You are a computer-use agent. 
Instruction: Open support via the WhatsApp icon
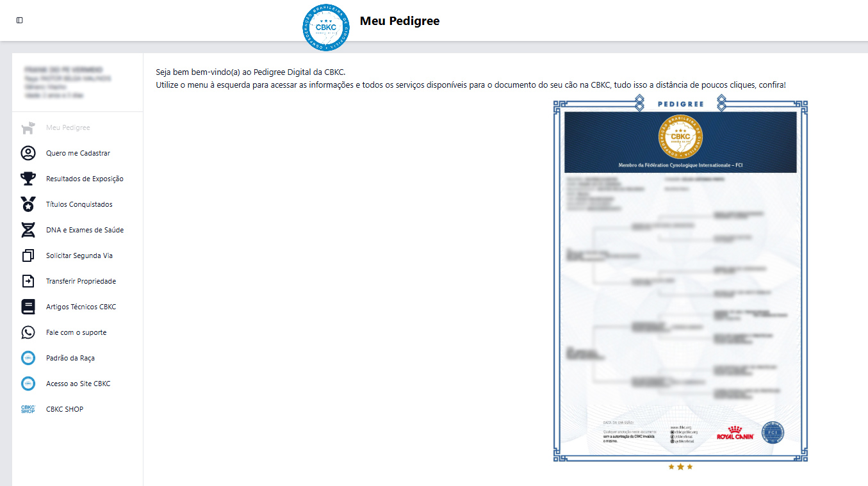click(x=28, y=332)
